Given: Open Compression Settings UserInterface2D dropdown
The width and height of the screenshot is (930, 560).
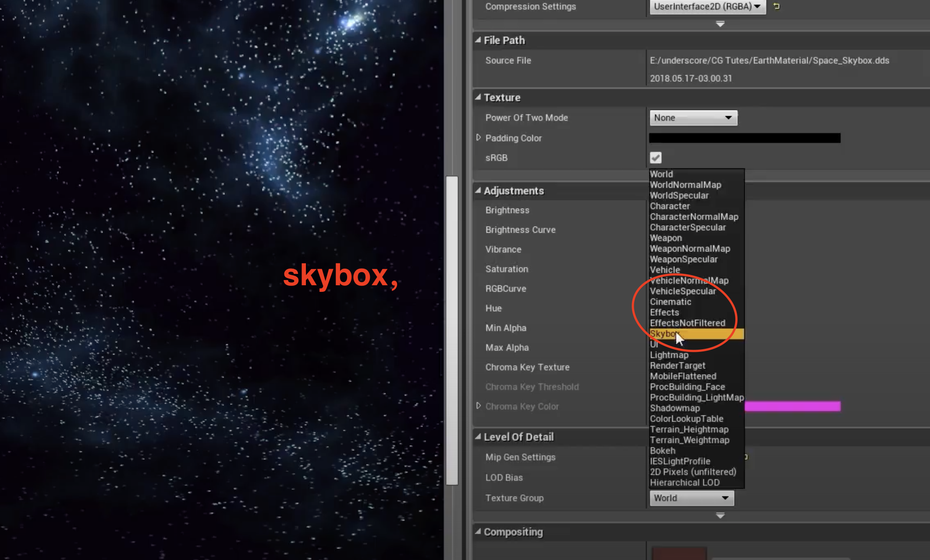Looking at the screenshot, I should [x=707, y=7].
